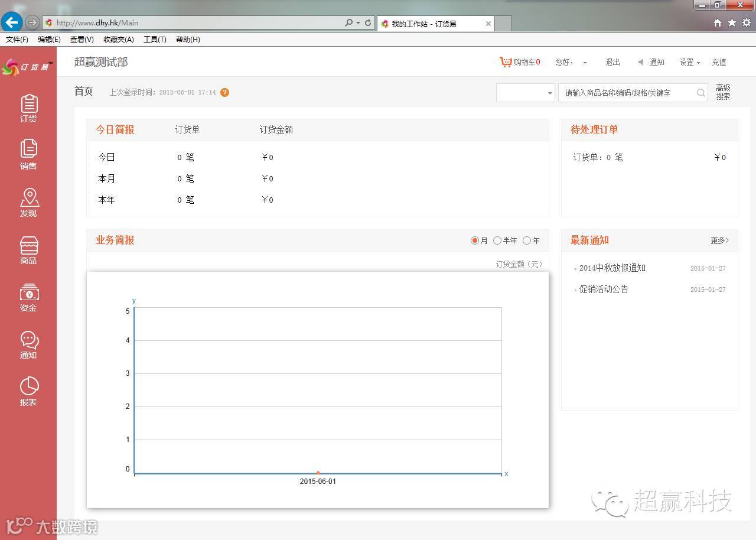Click the 业务简报 heading
Image resolution: width=756 pixels, height=540 pixels.
click(x=115, y=240)
